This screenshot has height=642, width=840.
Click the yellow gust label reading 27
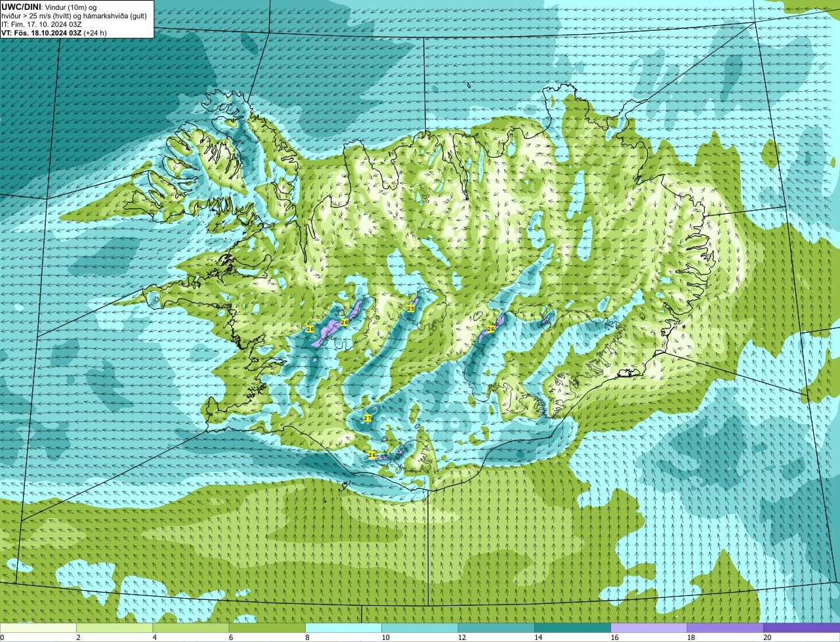click(367, 418)
